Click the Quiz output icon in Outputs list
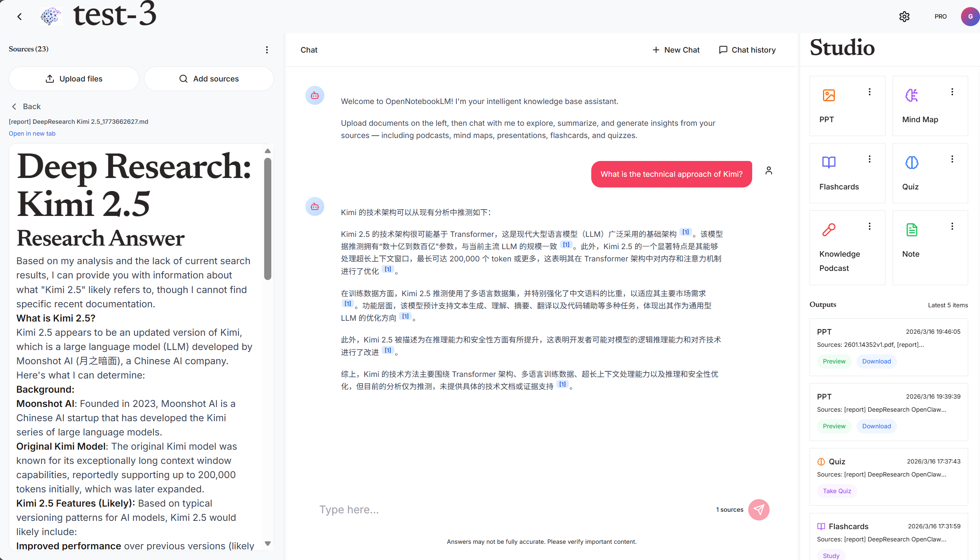Viewport: 980px width, 560px height. 821,462
